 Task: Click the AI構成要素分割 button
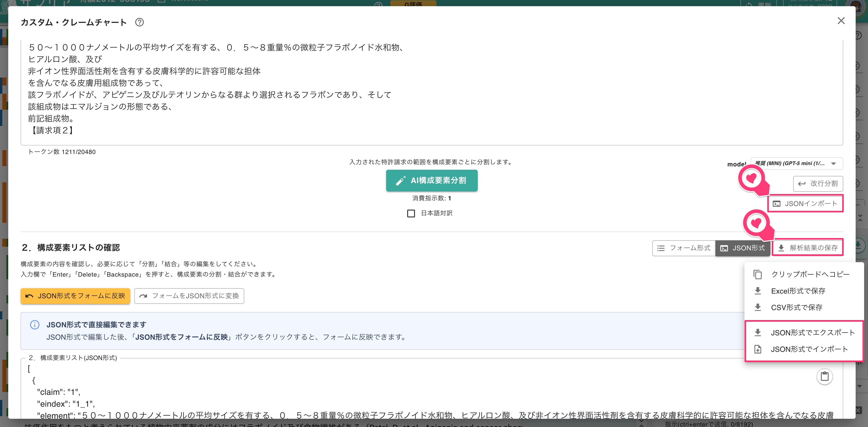tap(432, 181)
